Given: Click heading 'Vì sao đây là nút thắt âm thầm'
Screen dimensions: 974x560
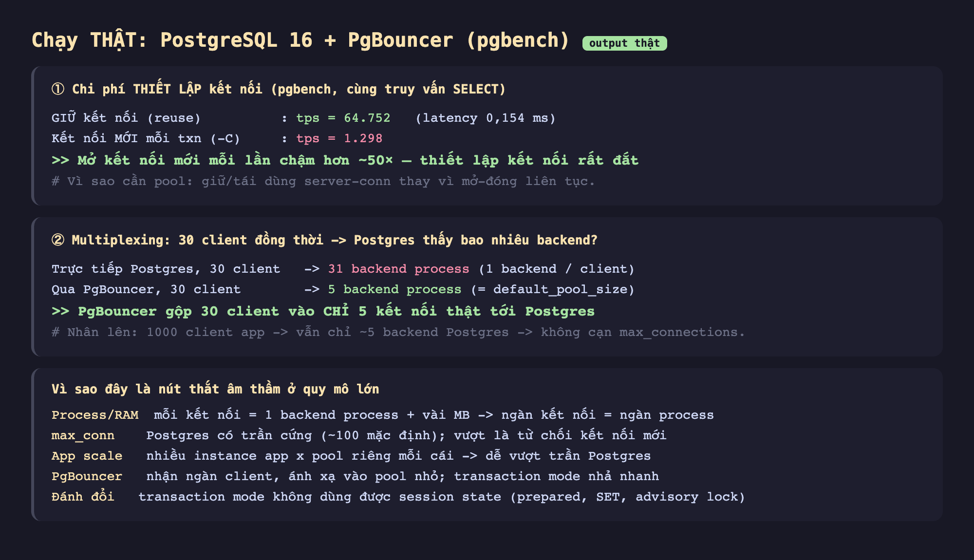Looking at the screenshot, I should [x=215, y=389].
